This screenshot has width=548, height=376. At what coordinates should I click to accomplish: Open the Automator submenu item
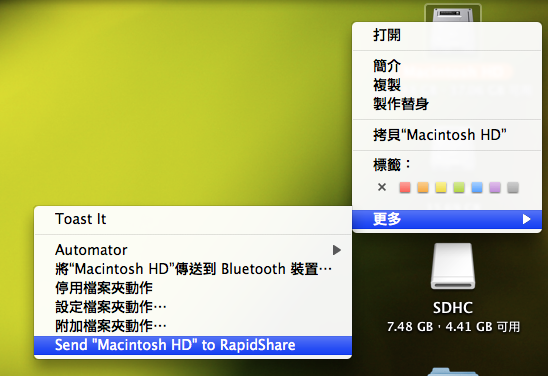(x=193, y=250)
